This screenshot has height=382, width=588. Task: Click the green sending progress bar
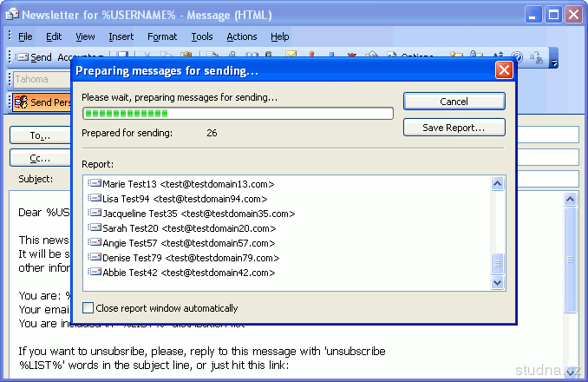pos(238,114)
